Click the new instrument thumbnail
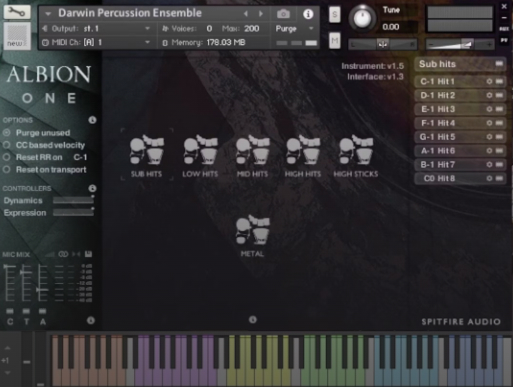 click(x=17, y=36)
